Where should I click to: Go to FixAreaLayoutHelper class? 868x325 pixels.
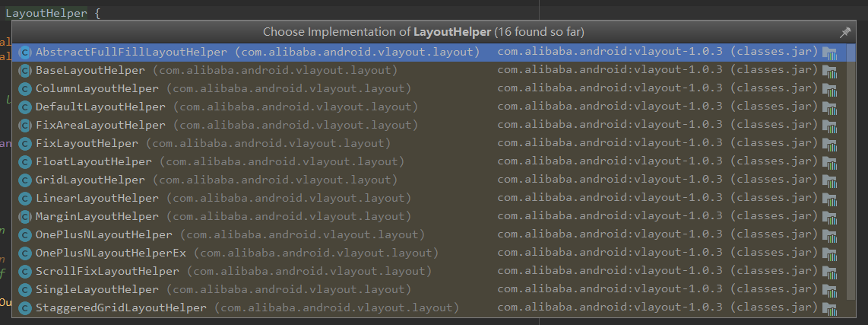[x=429, y=126]
